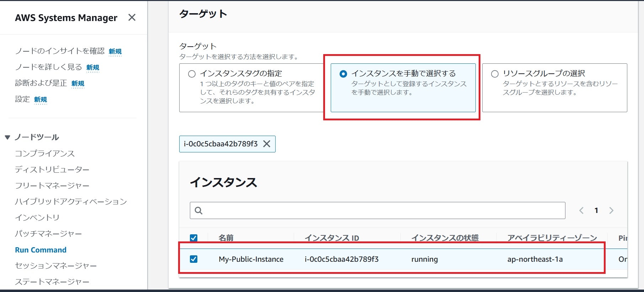The height and width of the screenshot is (292, 644).
Task: Open ステートマネージャー in sidebar
Action: pos(52,282)
